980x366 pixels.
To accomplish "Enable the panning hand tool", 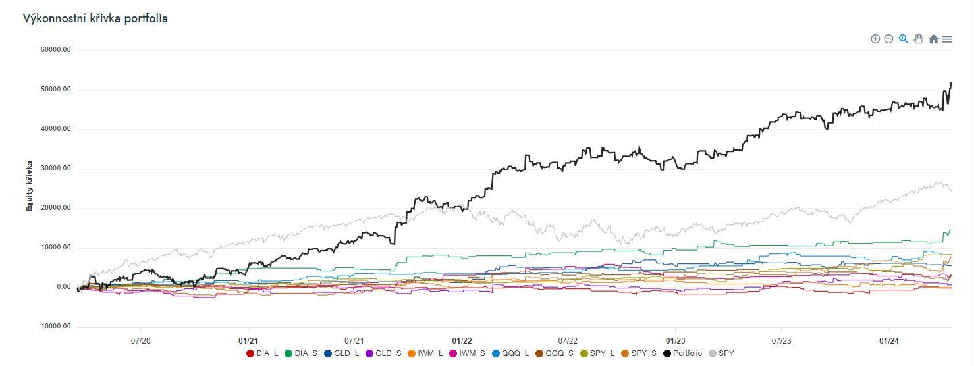I will click(918, 39).
